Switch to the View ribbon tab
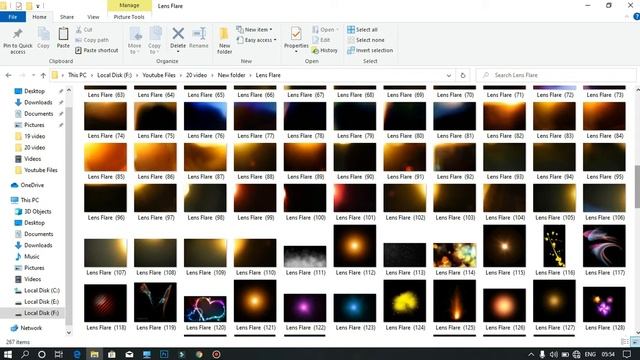This screenshot has width=640, height=360. [93, 17]
